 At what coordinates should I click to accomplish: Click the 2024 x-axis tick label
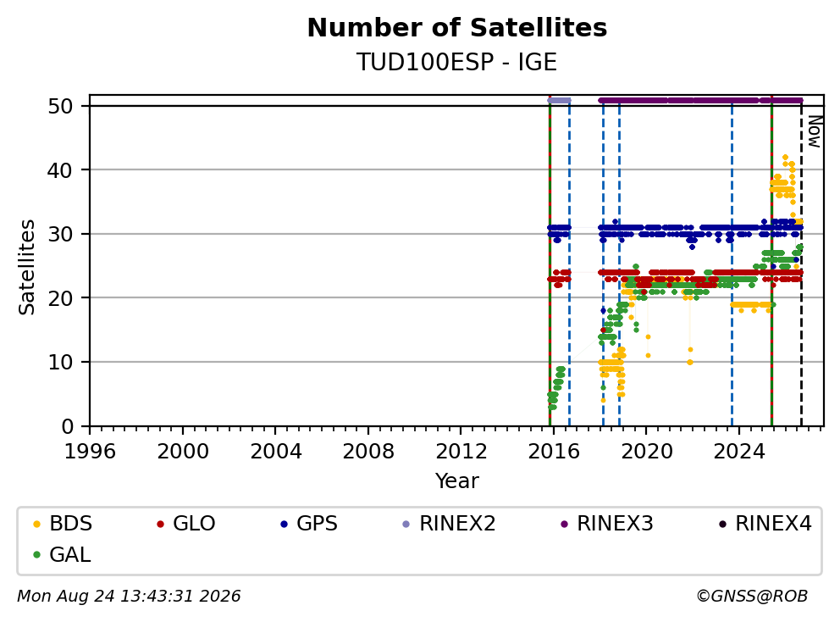click(738, 452)
